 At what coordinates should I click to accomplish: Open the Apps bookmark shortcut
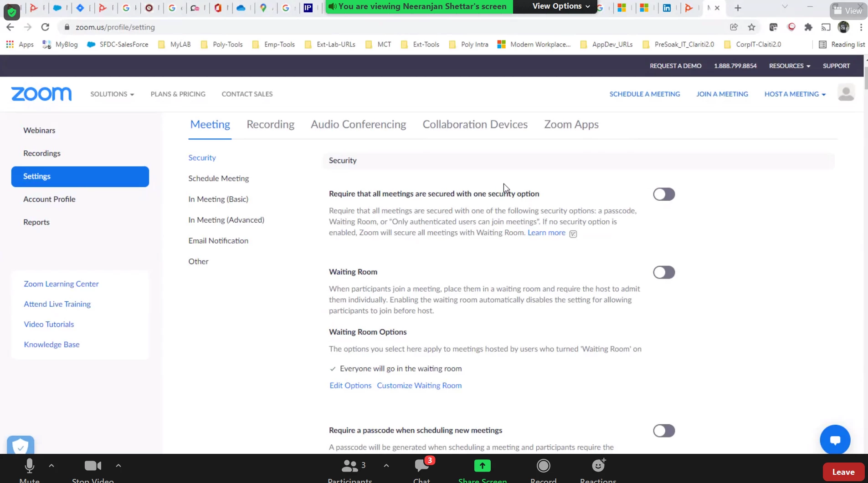20,44
